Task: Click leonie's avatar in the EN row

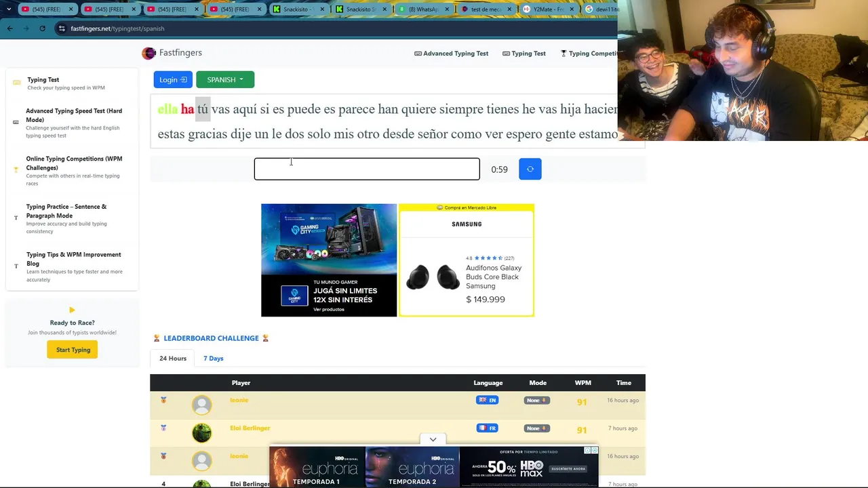Action: (201, 405)
